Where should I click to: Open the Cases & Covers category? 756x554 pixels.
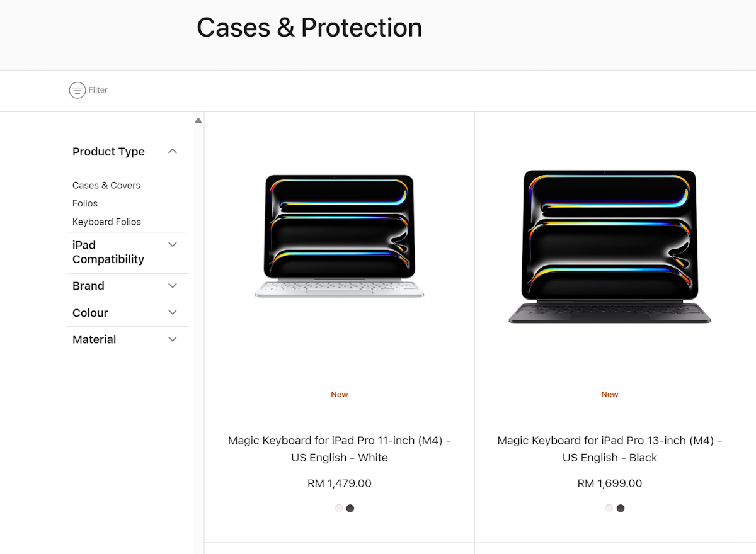tap(106, 185)
